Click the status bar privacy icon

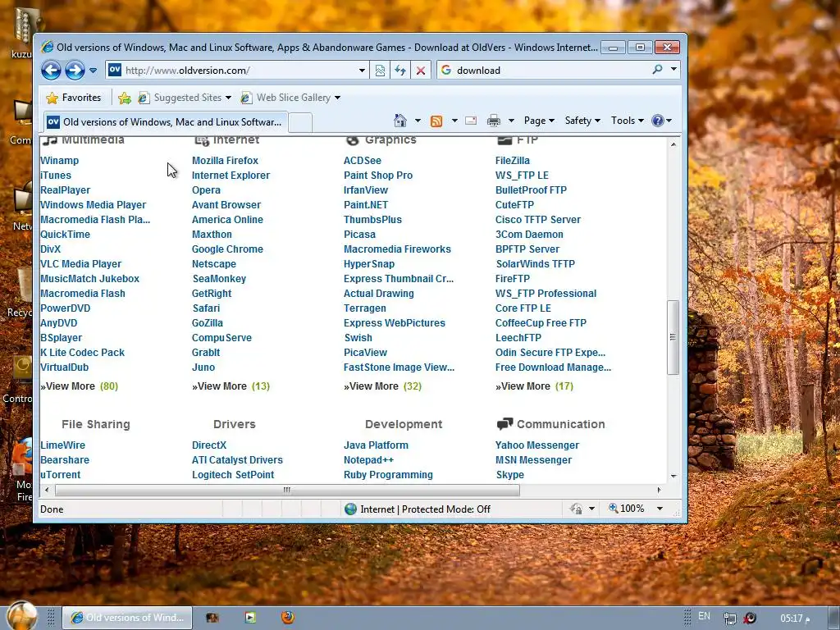pyautogui.click(x=577, y=509)
